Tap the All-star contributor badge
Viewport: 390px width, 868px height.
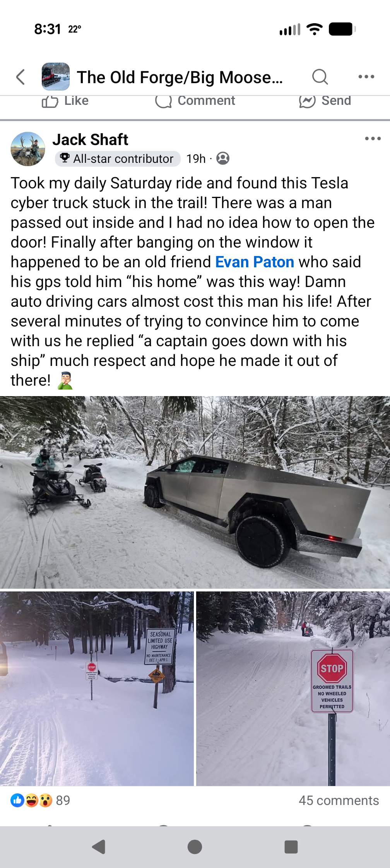click(x=118, y=159)
